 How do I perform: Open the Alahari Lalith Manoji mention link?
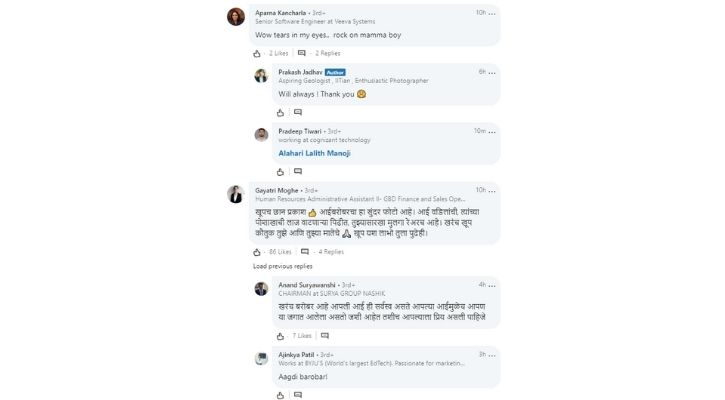[x=314, y=153]
